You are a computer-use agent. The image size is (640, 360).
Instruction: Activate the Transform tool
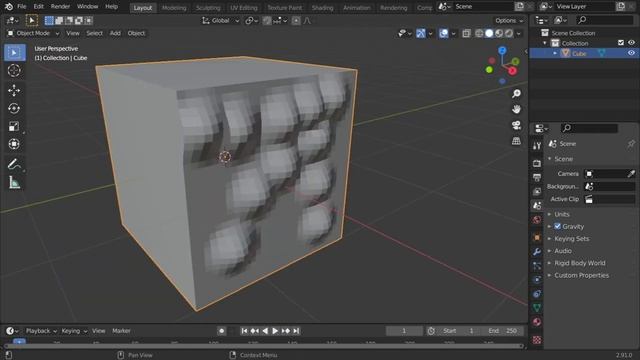(14, 144)
